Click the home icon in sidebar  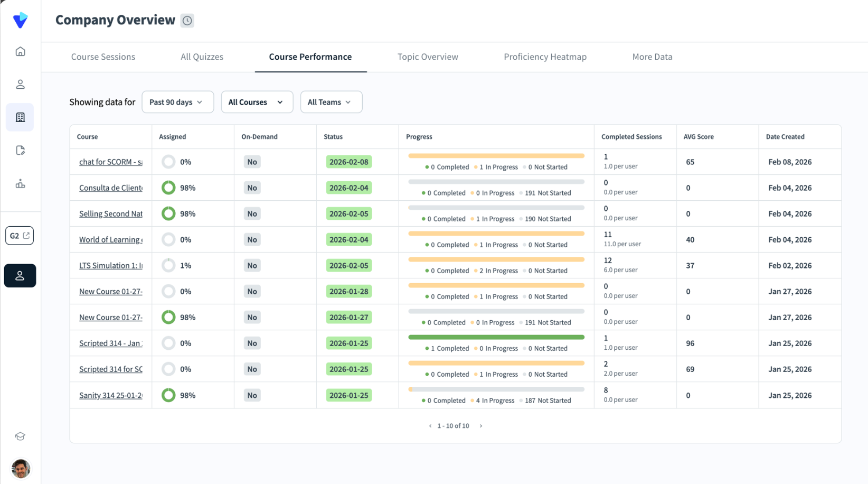click(x=20, y=51)
